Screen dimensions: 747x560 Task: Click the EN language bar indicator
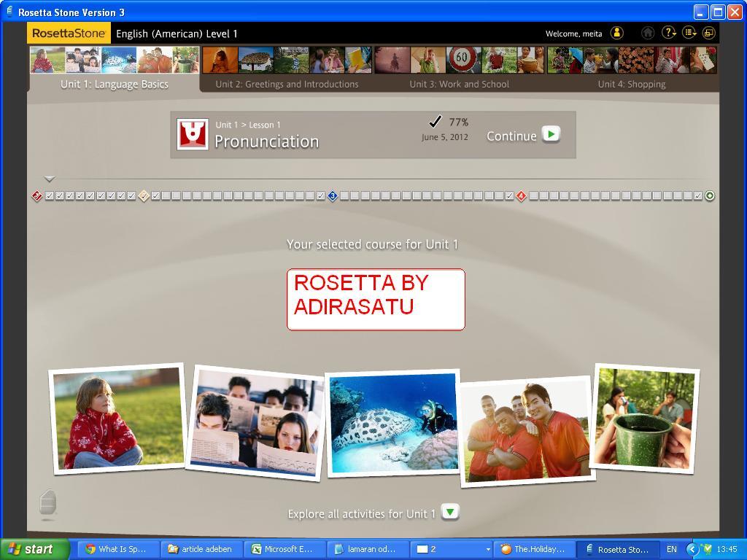(x=671, y=550)
